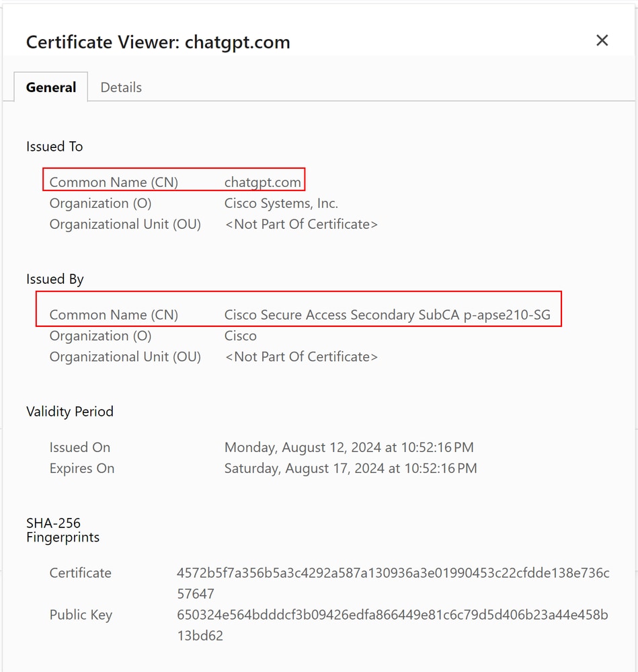Click '<Not Part Of Certificate>' under Issued To
638x672 pixels.
coord(301,224)
